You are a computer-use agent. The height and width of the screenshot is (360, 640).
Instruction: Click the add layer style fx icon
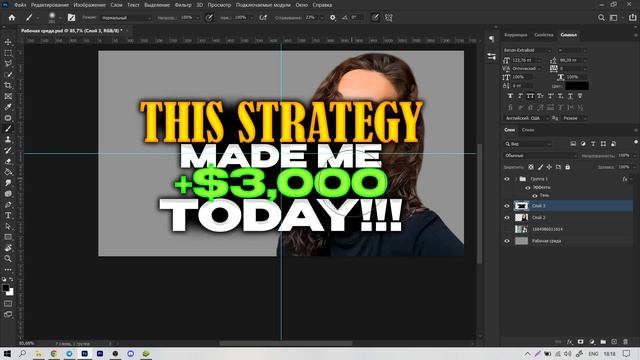pos(569,342)
